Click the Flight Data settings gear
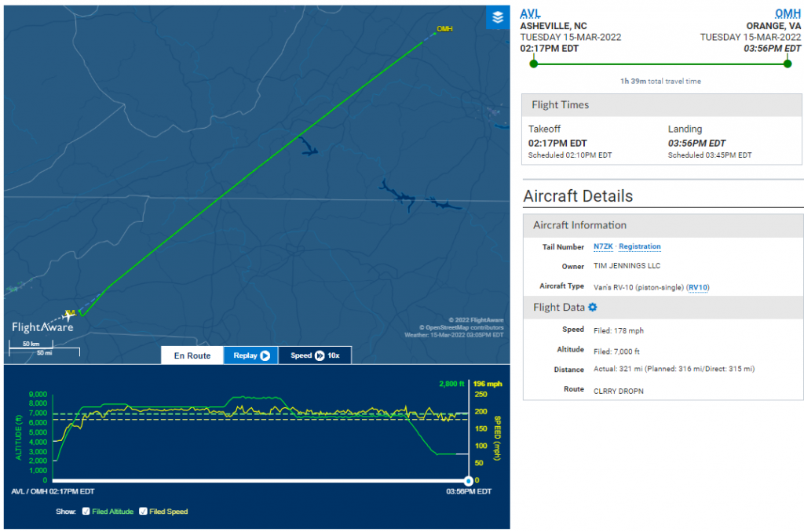Viewport: 804px width, 532px height. pos(593,307)
